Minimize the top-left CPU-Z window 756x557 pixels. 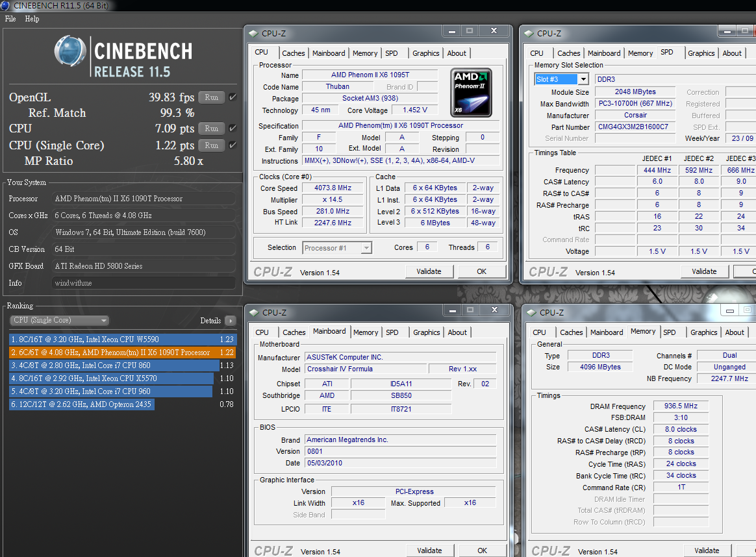coord(452,31)
